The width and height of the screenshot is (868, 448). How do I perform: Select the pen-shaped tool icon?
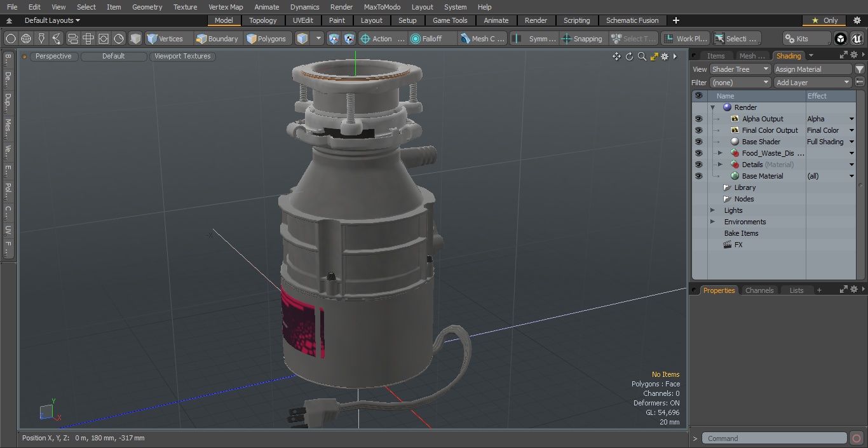[x=41, y=39]
